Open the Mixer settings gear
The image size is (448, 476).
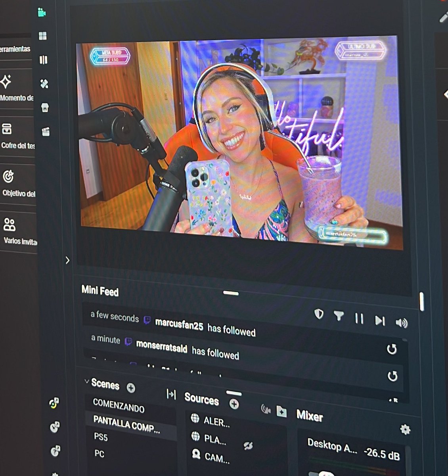click(x=405, y=429)
